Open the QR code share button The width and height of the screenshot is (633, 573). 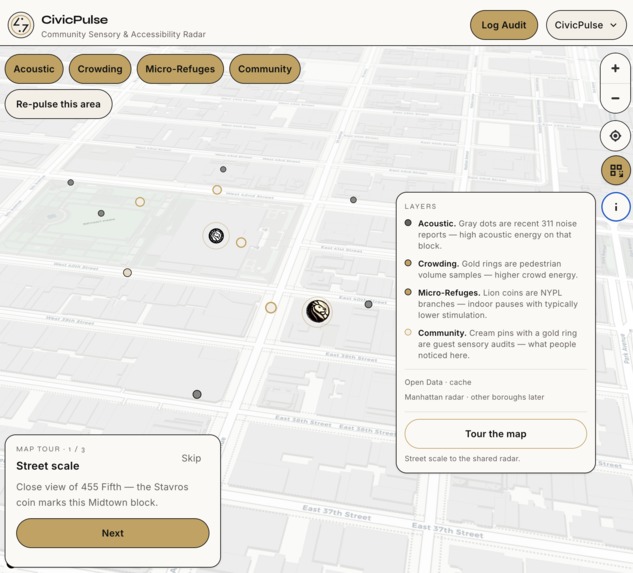point(616,170)
